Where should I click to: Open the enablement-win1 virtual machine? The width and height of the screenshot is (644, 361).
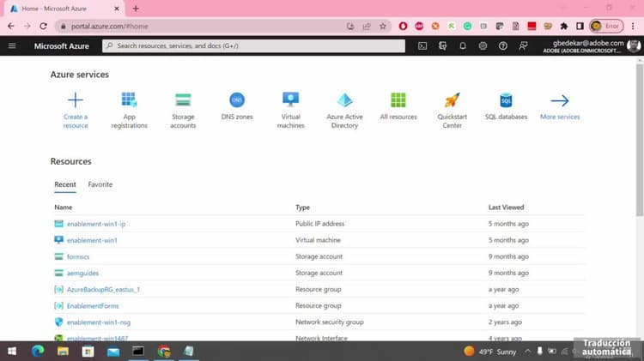coord(92,240)
